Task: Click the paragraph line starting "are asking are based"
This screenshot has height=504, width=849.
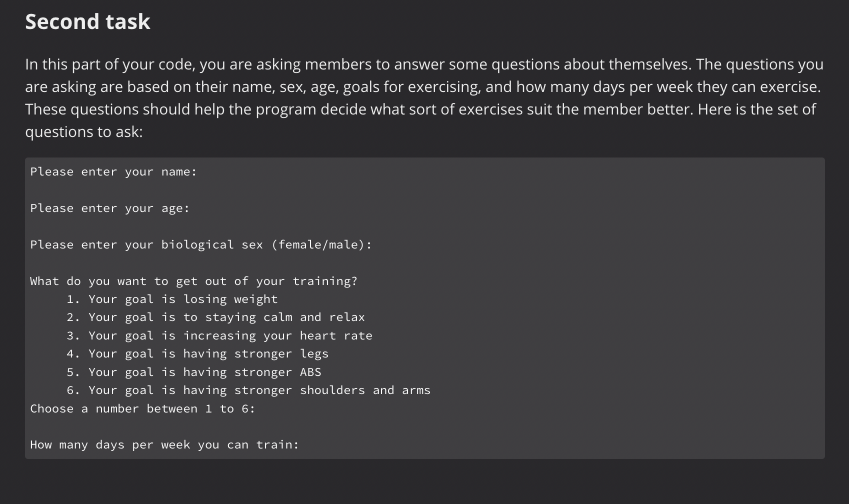Action: click(x=422, y=87)
